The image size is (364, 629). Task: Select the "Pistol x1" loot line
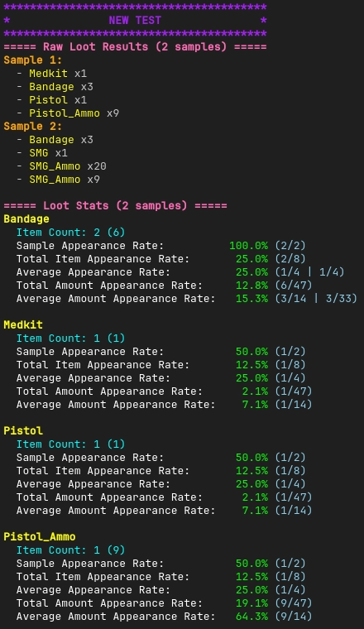[58, 99]
